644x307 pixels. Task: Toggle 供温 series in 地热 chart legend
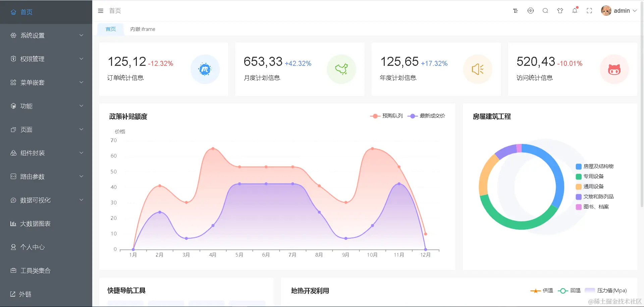(x=541, y=291)
